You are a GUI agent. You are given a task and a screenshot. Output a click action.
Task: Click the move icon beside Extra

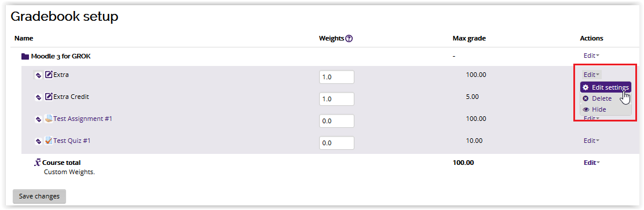(x=38, y=75)
